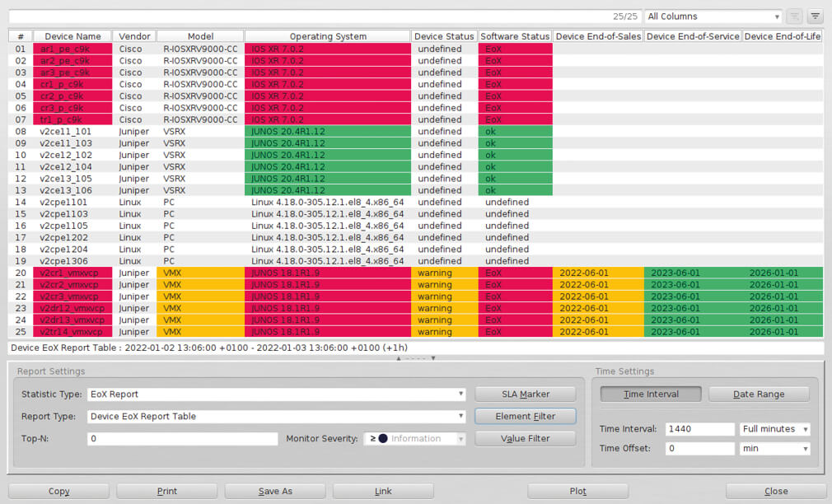Open the Statistic Type dropdown
832x504 pixels.
[x=277, y=394]
